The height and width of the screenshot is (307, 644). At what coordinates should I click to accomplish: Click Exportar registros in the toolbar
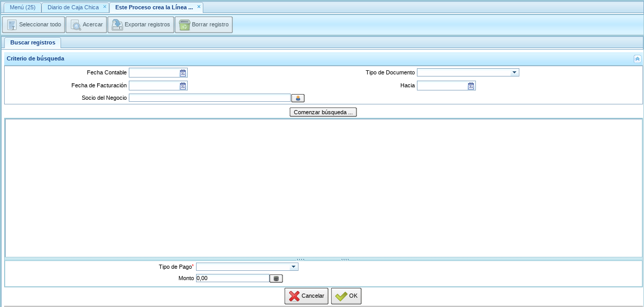coord(140,25)
